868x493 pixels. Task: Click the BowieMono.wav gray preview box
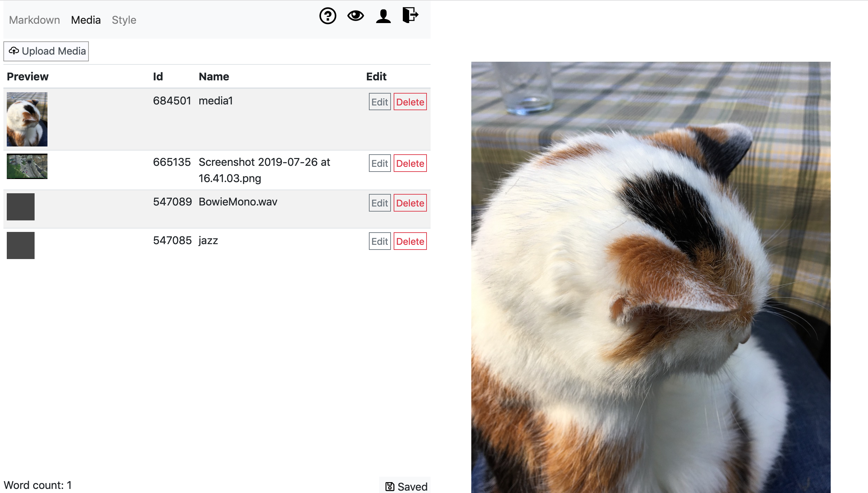tap(21, 207)
